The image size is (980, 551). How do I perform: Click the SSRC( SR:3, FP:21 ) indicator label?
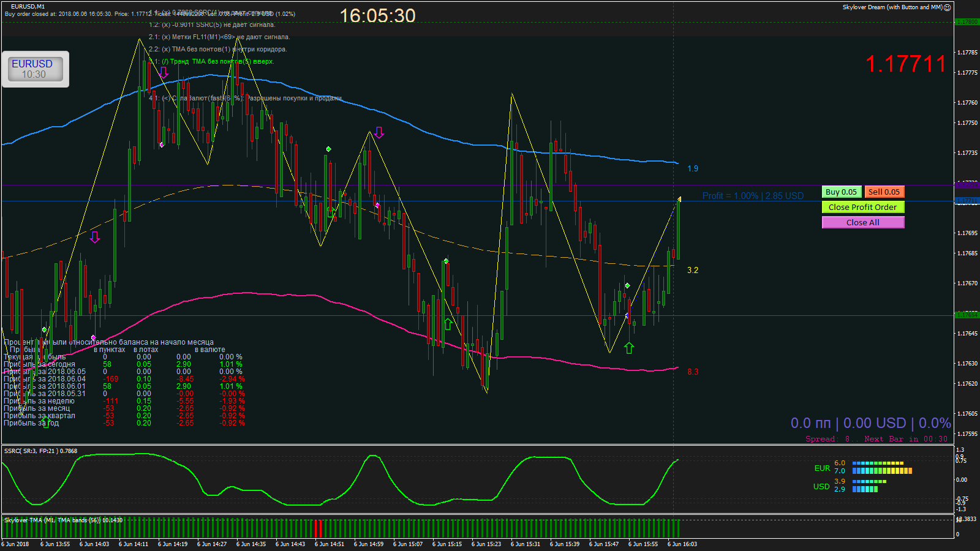click(x=41, y=451)
